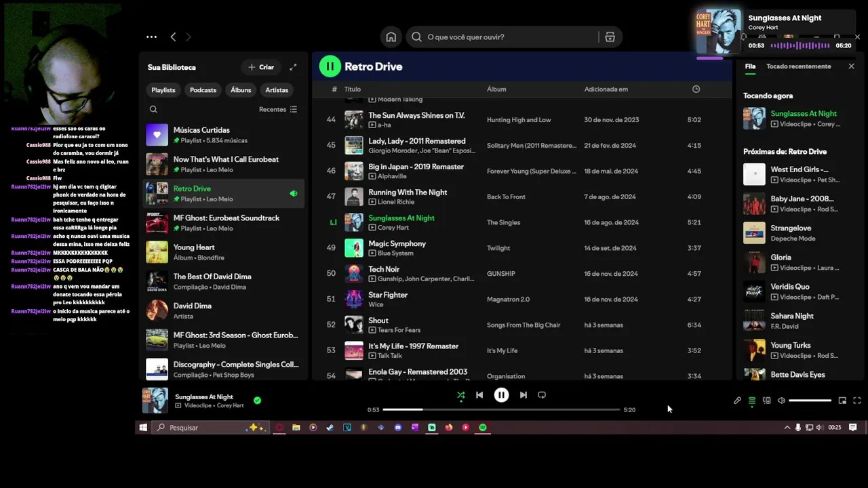Close the queue side panel
This screenshot has height=488, width=868.
coord(852,66)
